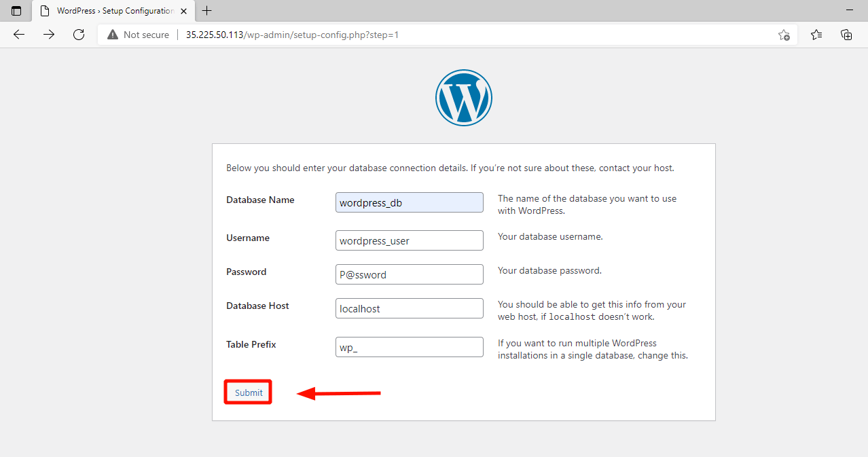Viewport: 868px width, 457px height.
Task: Click the Database Name label
Action: 260,200
